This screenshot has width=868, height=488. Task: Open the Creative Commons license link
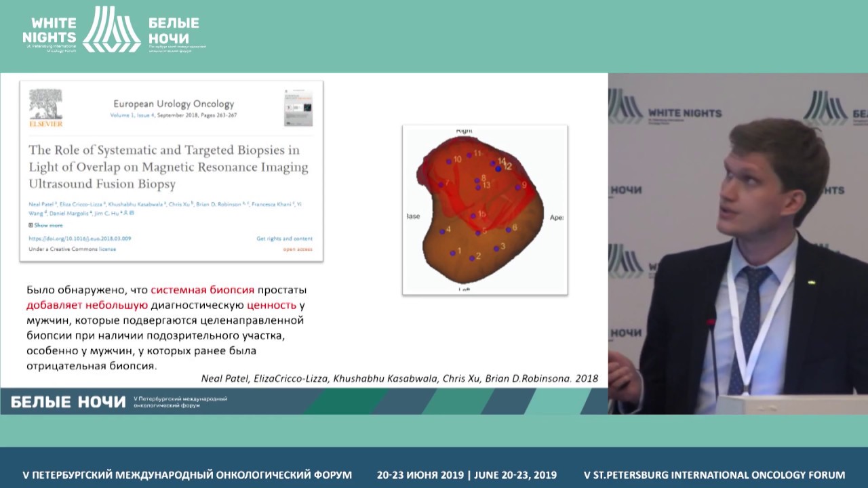107,249
